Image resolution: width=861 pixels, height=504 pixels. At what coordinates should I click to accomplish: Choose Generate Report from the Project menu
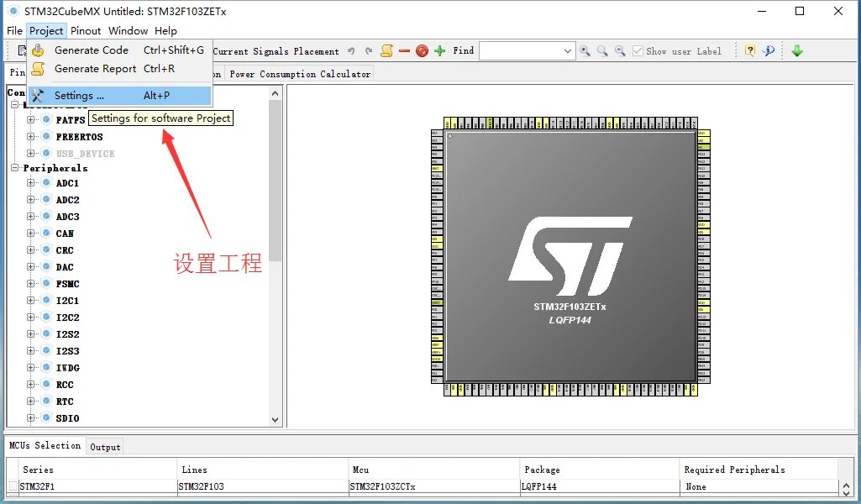(119, 69)
